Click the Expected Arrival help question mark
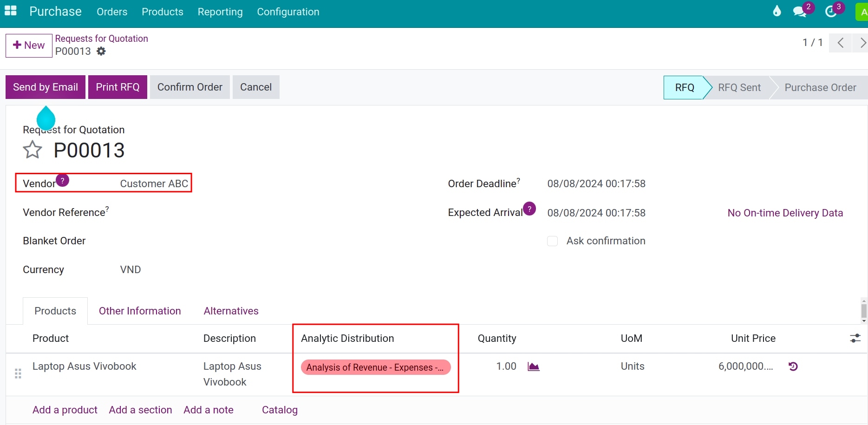The height and width of the screenshot is (425, 868). 529,209
